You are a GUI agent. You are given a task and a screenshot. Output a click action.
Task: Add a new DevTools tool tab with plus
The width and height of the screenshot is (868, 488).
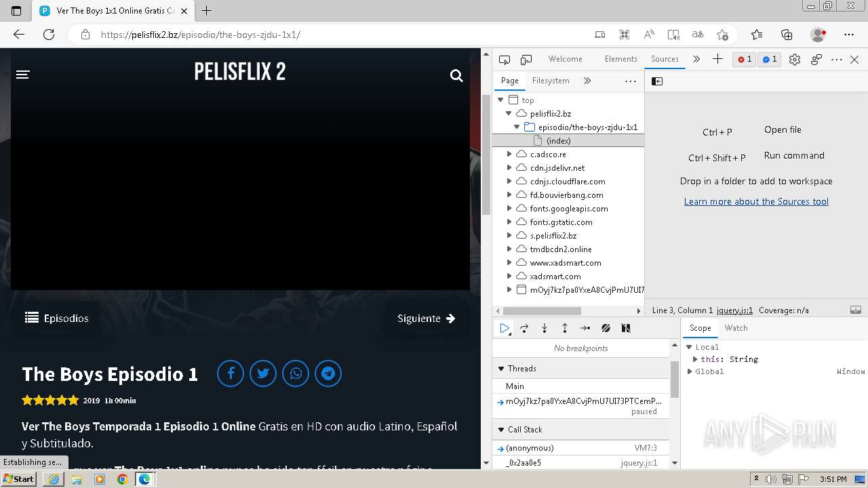(x=717, y=59)
